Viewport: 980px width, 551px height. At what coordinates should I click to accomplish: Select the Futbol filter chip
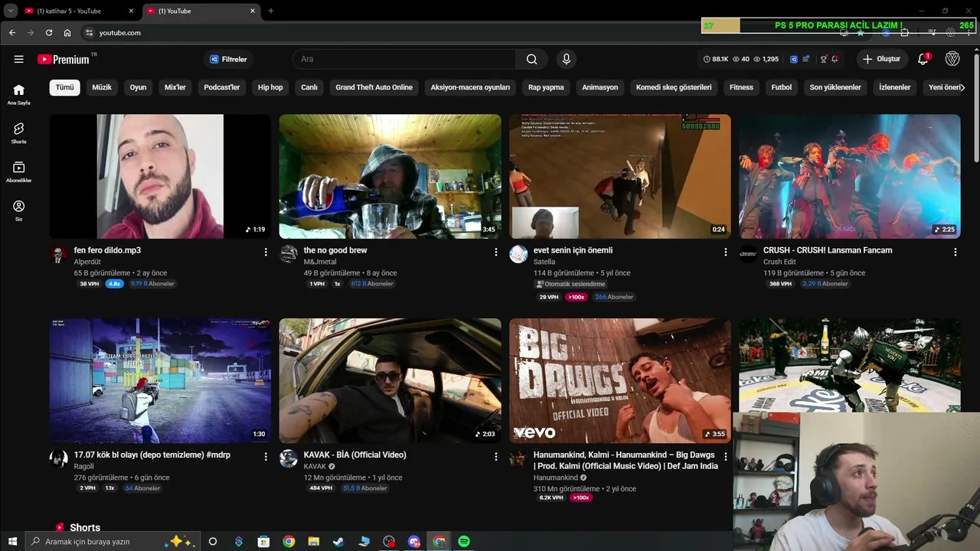[x=782, y=87]
